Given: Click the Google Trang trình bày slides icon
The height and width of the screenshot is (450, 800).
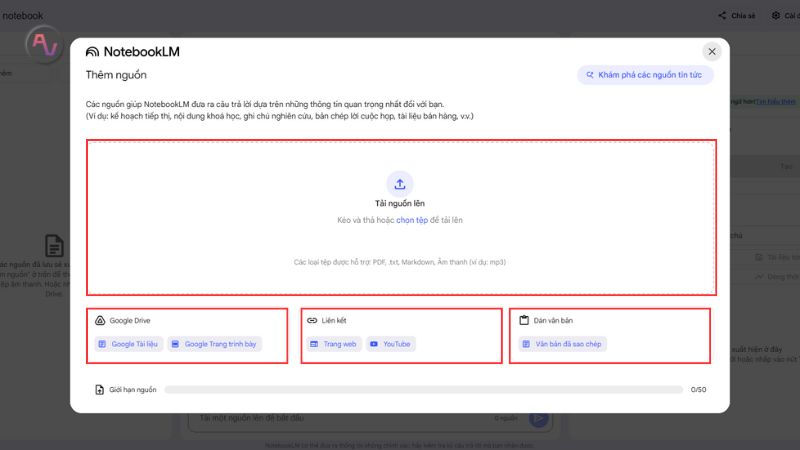Looking at the screenshot, I should click(175, 344).
